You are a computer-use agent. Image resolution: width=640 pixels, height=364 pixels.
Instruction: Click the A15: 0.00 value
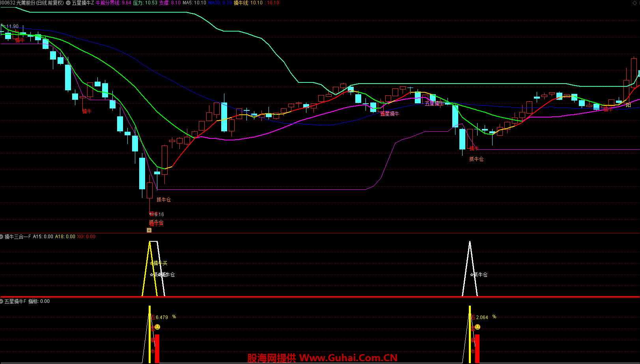coord(43,237)
